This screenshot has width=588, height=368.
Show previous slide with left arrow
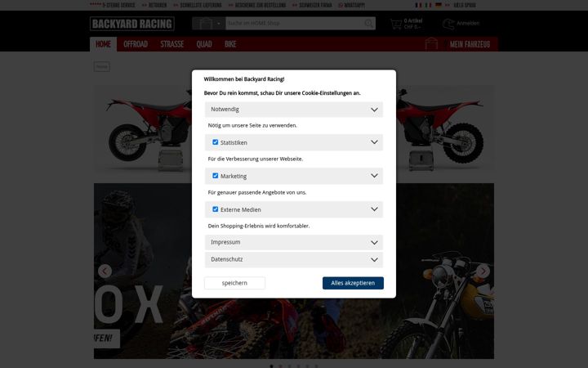click(x=105, y=272)
